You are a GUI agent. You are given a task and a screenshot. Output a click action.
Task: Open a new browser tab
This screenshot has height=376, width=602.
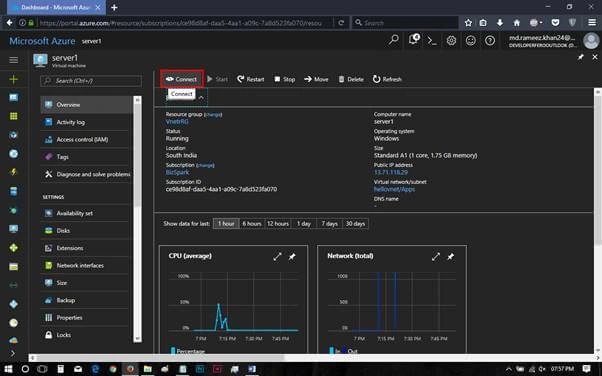coord(114,7)
